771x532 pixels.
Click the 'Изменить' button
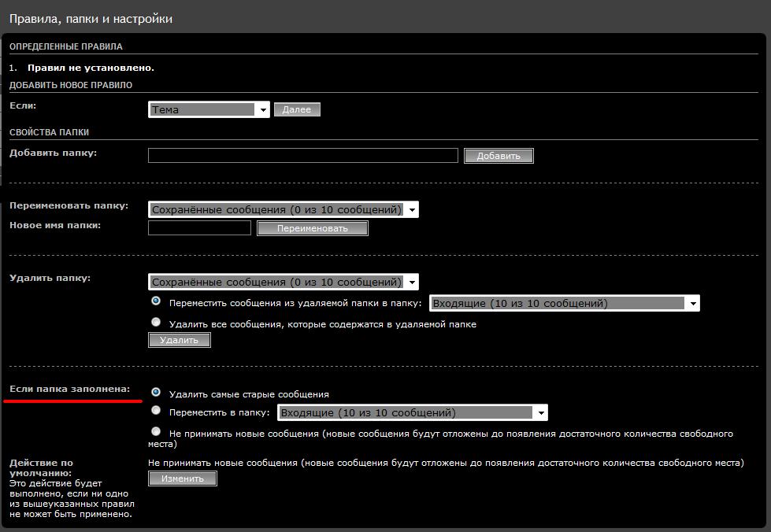[182, 478]
